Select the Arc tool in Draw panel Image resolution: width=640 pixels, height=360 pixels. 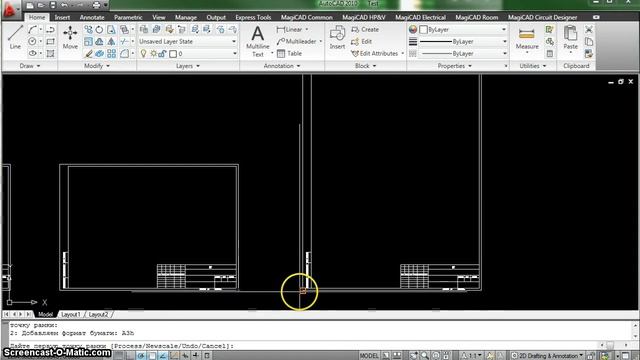pos(32,29)
